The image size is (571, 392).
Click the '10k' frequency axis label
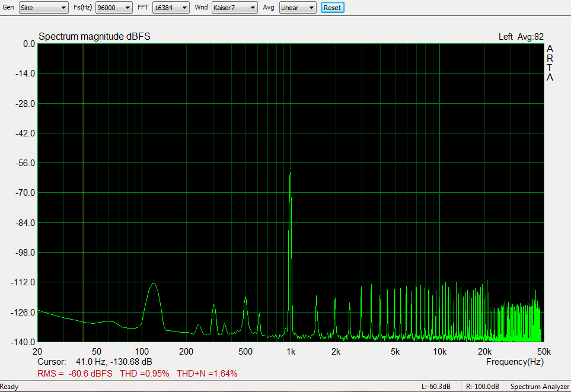(x=439, y=352)
